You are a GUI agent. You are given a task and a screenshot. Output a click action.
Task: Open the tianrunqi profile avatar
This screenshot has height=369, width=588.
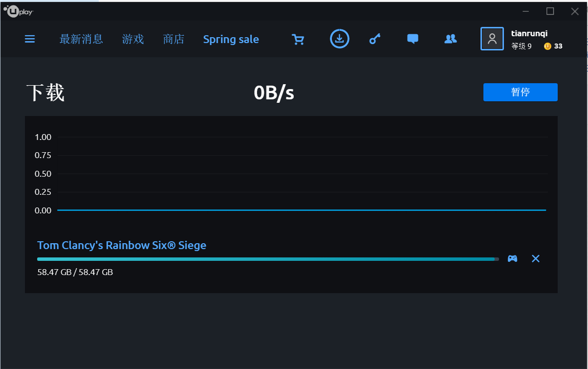point(492,39)
